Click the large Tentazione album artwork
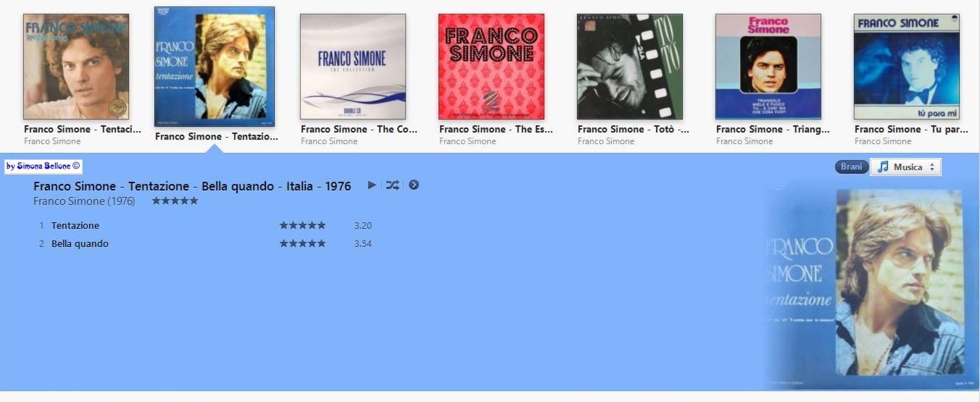Image resolution: width=980 pixels, height=402 pixels. click(870, 284)
